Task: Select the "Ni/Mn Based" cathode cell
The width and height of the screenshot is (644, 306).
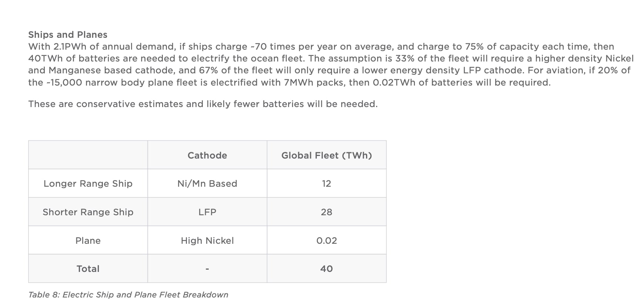Action: pyautogui.click(x=207, y=184)
